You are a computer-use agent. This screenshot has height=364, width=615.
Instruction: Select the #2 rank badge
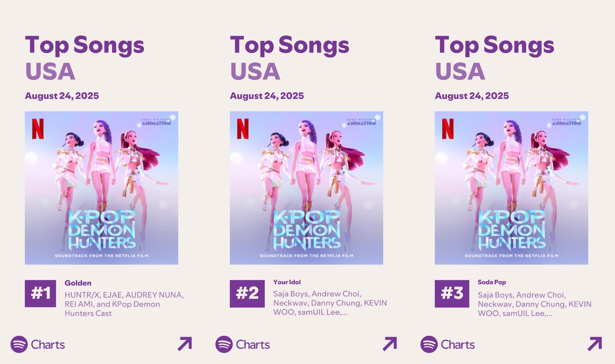[x=247, y=294]
